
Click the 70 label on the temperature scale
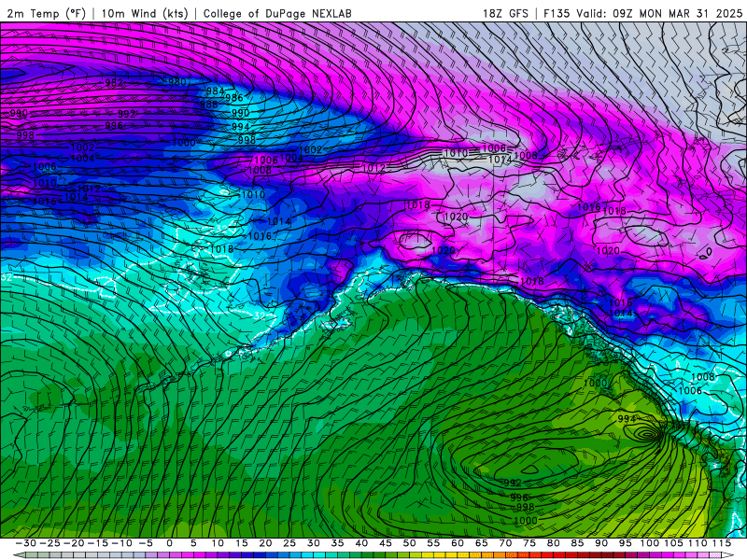505,543
